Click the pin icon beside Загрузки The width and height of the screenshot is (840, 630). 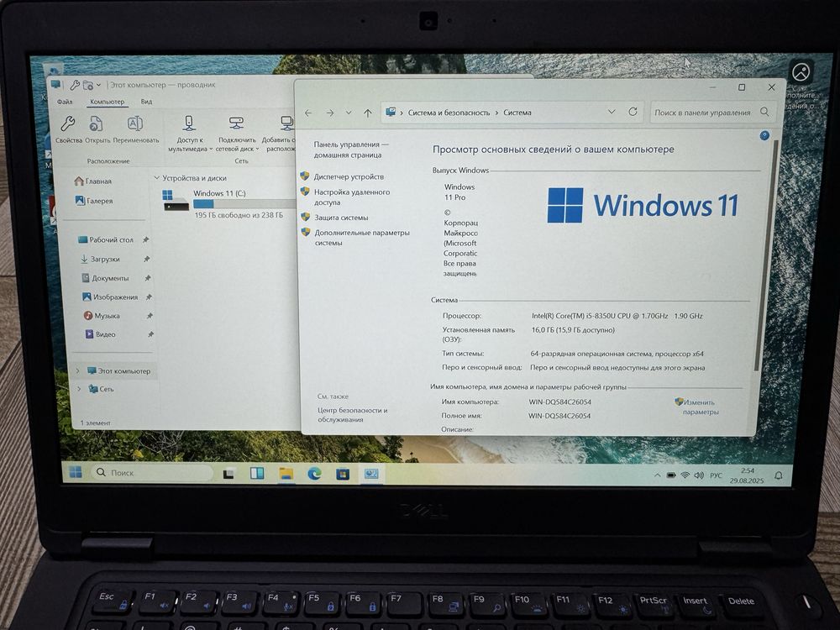point(147,259)
